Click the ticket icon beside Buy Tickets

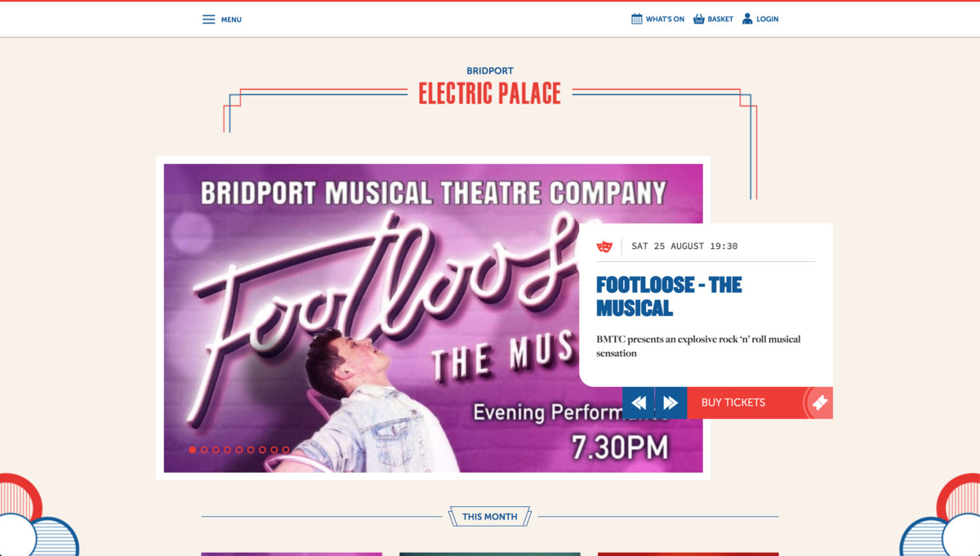(819, 403)
